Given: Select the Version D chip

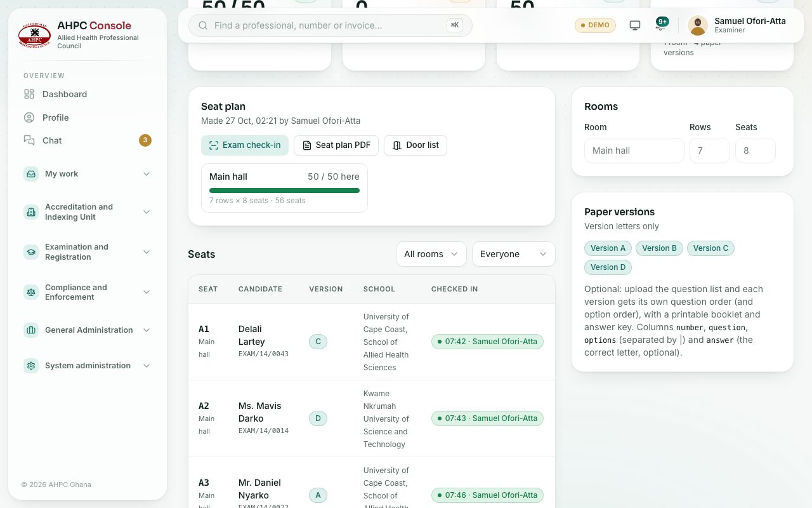Looking at the screenshot, I should coord(608,267).
